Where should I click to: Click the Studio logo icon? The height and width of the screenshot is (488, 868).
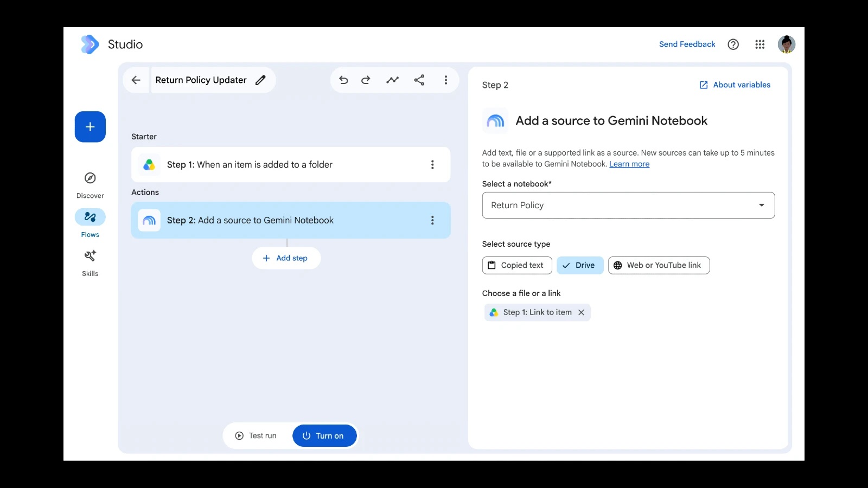(x=90, y=44)
